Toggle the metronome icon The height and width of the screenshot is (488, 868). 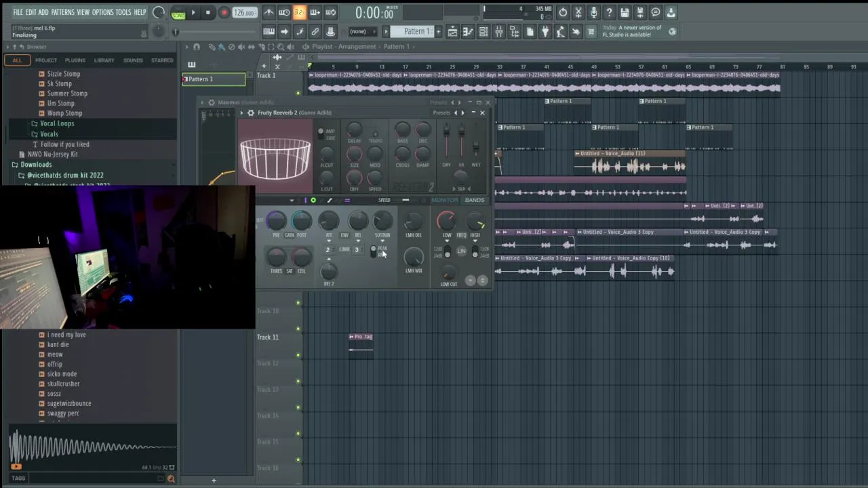[269, 12]
